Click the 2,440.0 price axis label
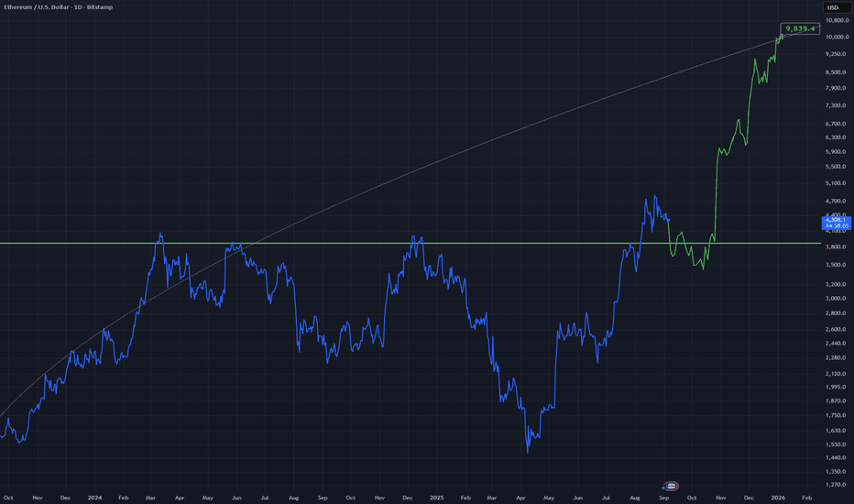The image size is (854, 504). tap(836, 344)
